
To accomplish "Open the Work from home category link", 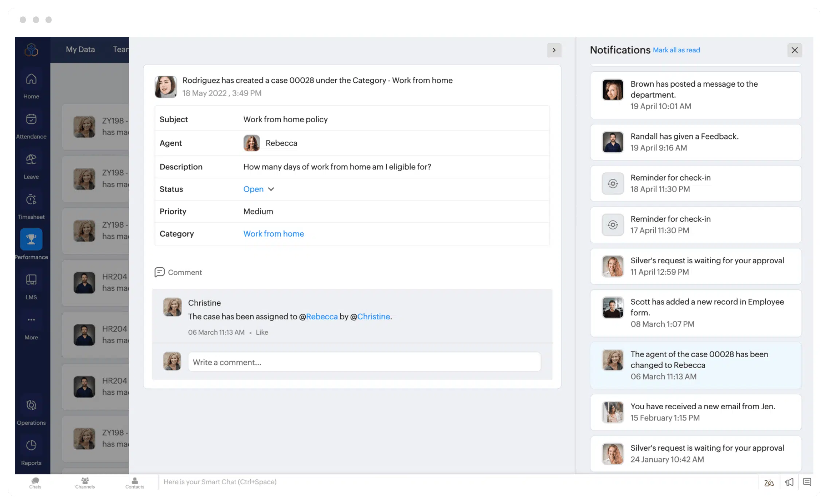I will tap(273, 233).
